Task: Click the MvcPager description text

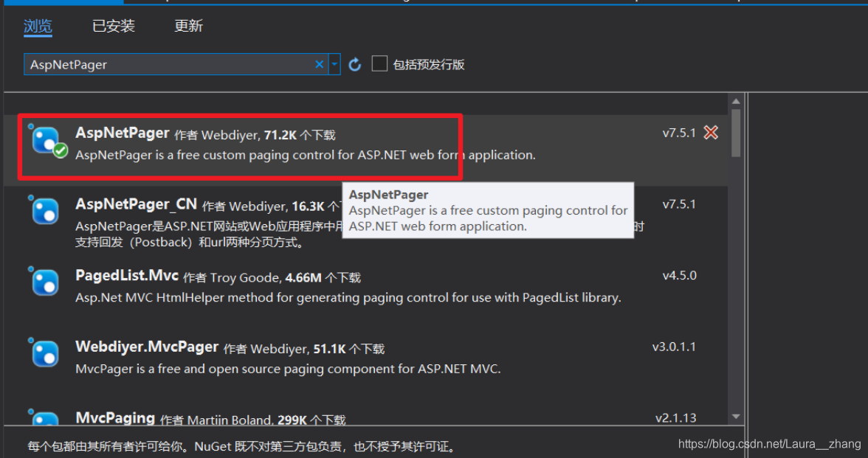Action: tap(288, 369)
